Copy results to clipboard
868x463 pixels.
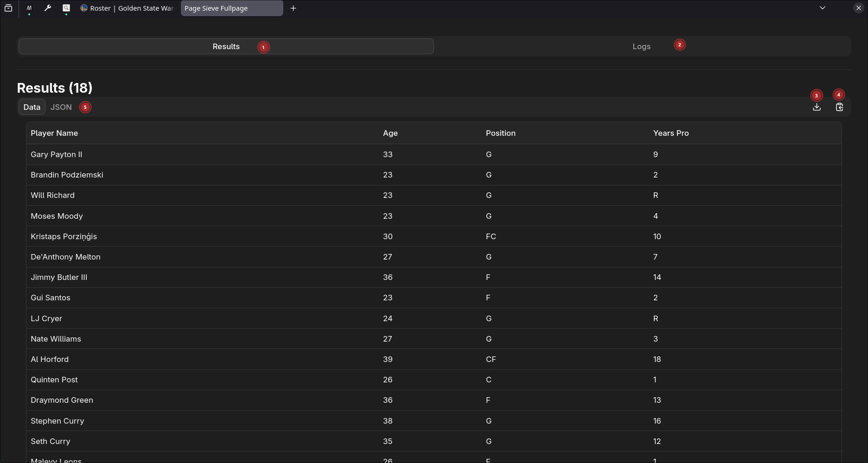pos(839,107)
